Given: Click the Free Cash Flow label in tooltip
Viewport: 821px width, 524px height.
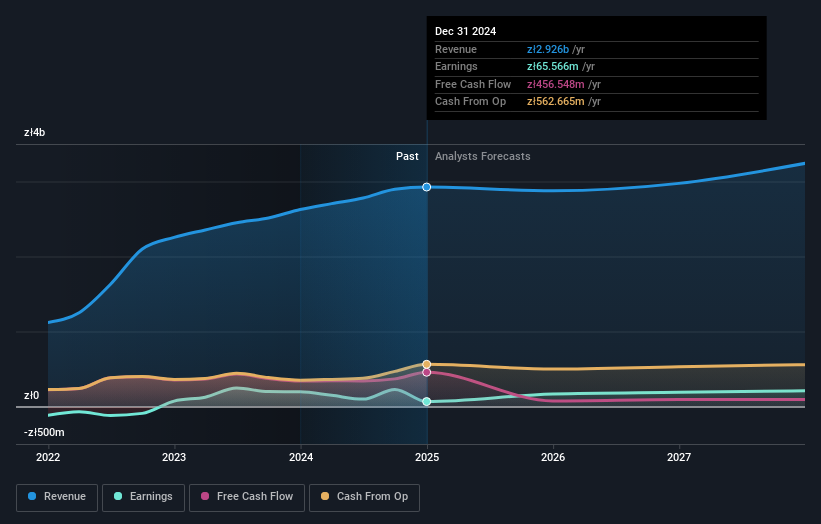Looking at the screenshot, I should (x=473, y=84).
